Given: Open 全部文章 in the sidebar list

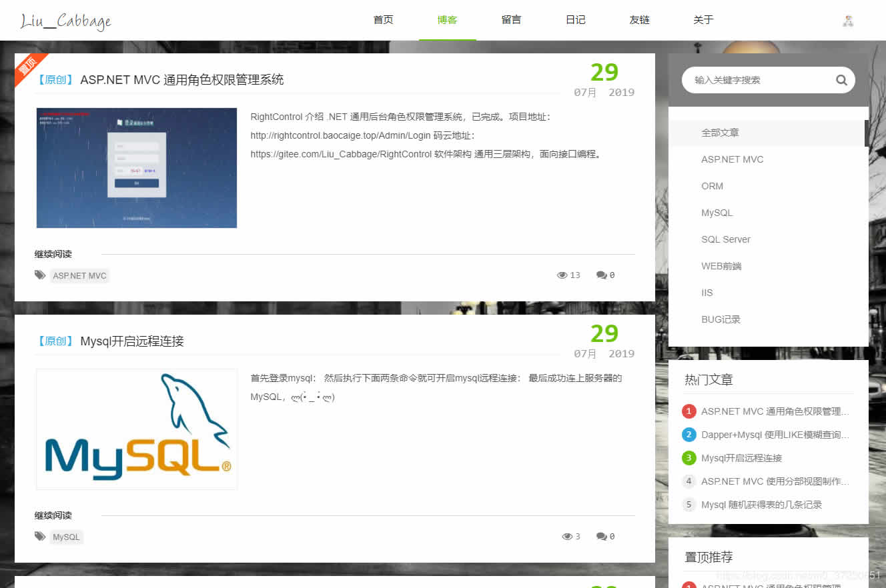Looking at the screenshot, I should 721,133.
